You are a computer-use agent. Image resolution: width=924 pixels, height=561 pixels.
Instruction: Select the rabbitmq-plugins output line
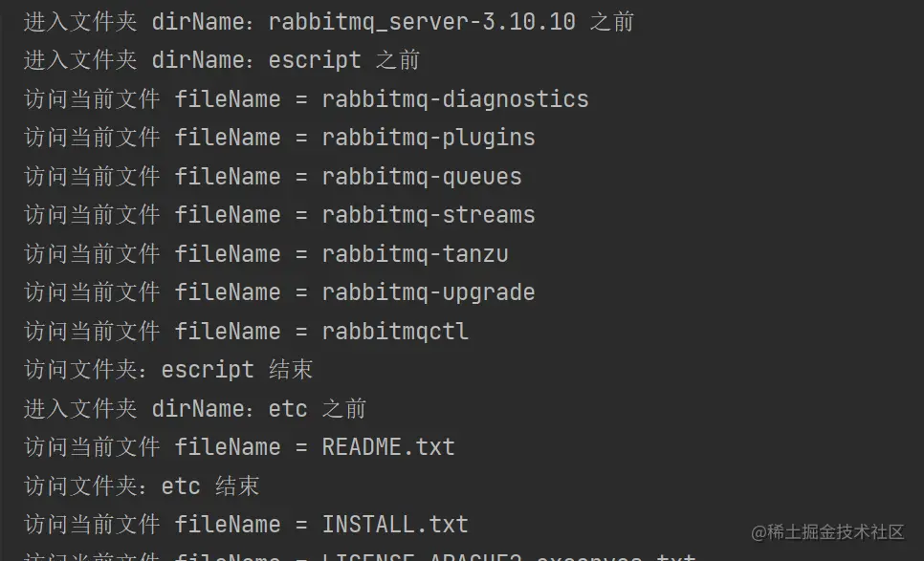coord(279,138)
